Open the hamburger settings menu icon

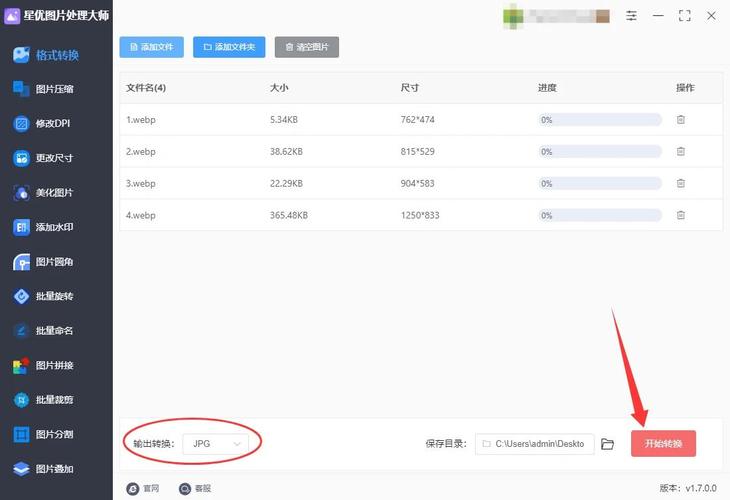click(x=631, y=16)
